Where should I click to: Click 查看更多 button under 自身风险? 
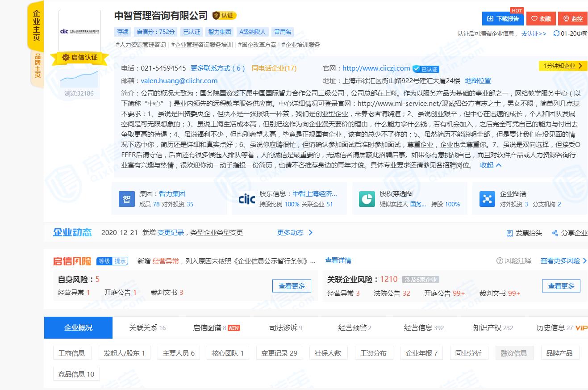coord(292,286)
